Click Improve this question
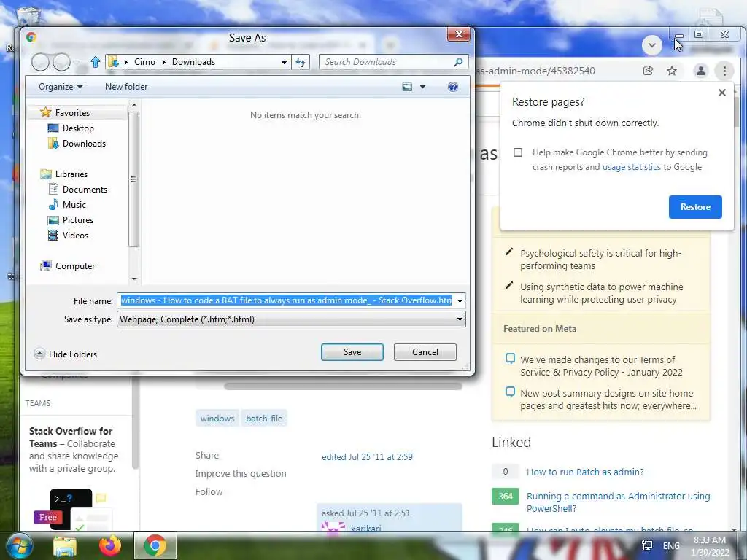Viewport: 747px width, 560px height. 241,474
